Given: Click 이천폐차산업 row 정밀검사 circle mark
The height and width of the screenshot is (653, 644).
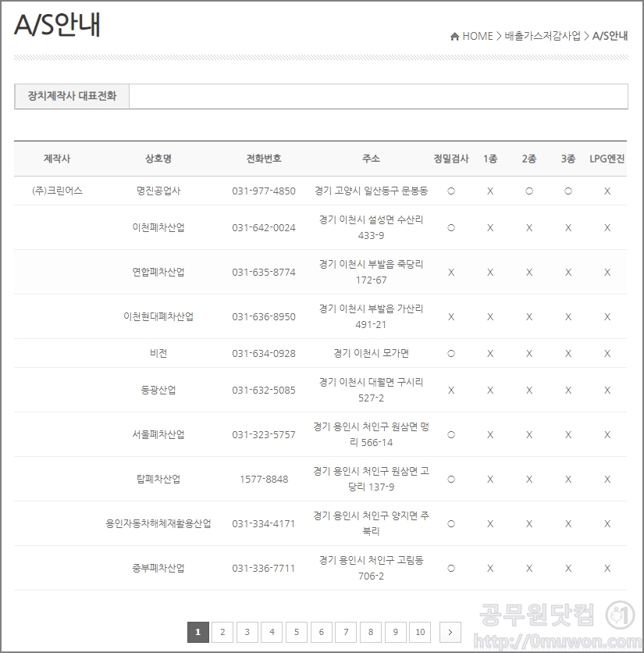Looking at the screenshot, I should pyautogui.click(x=451, y=228).
